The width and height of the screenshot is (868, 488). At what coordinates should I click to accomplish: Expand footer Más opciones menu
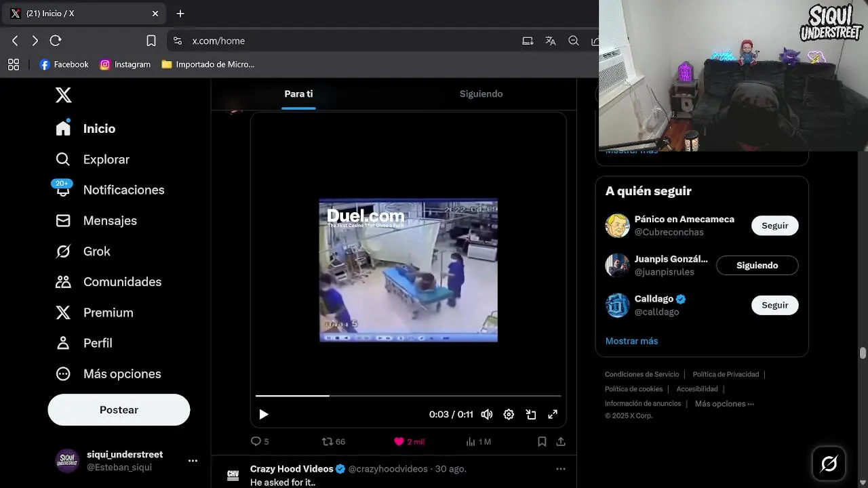[x=724, y=404]
